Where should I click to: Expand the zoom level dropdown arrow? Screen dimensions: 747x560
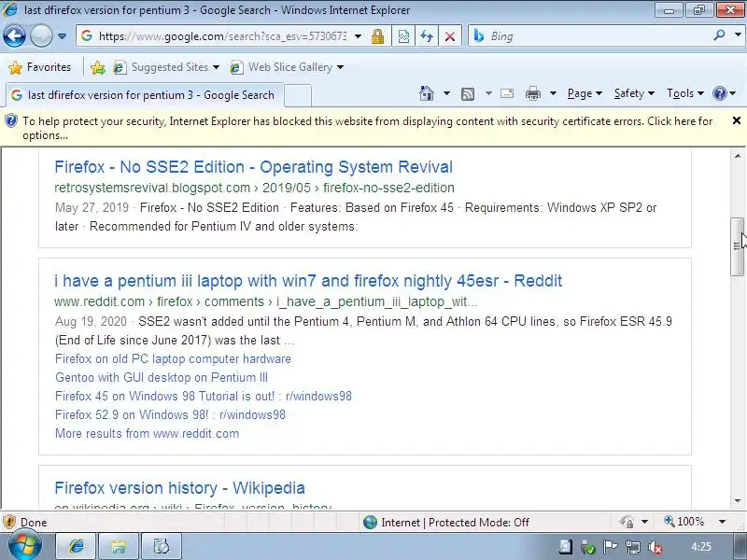[x=722, y=522]
